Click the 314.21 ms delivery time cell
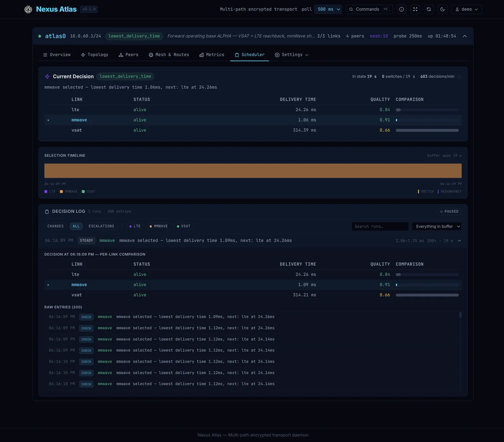504x442 pixels. coord(304,295)
